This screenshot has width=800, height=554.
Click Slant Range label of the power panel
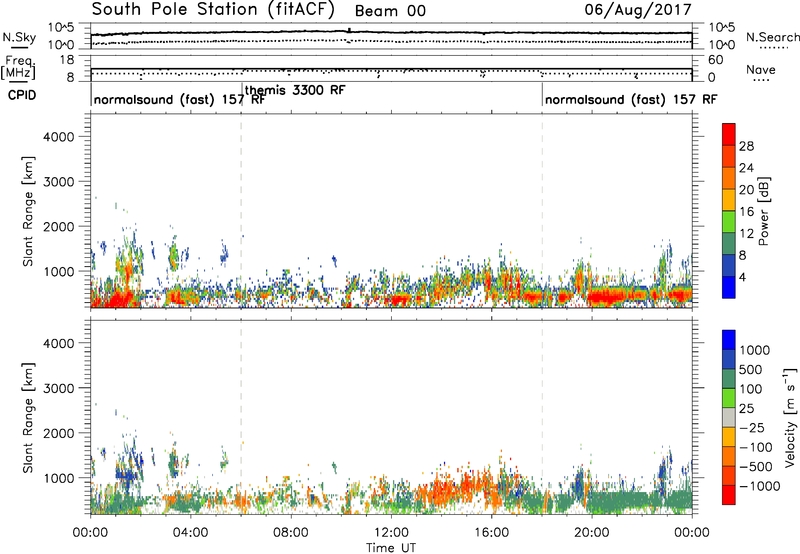29,211
